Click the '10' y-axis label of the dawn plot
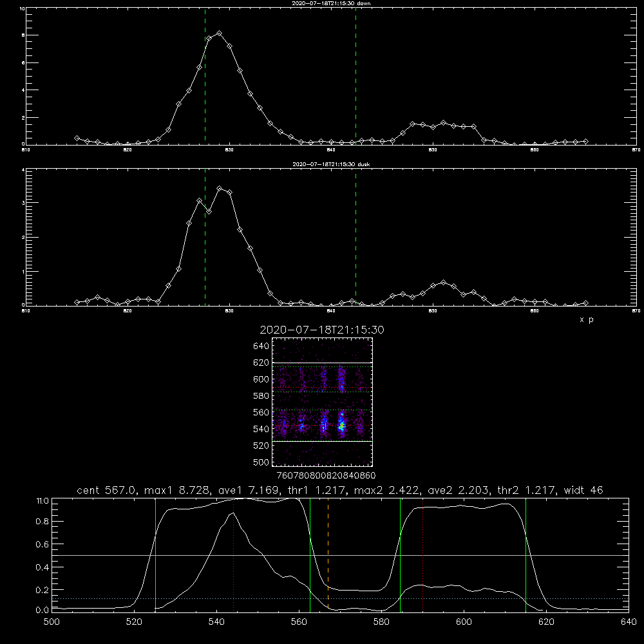Screen dimensions: 644x644 click(x=22, y=8)
